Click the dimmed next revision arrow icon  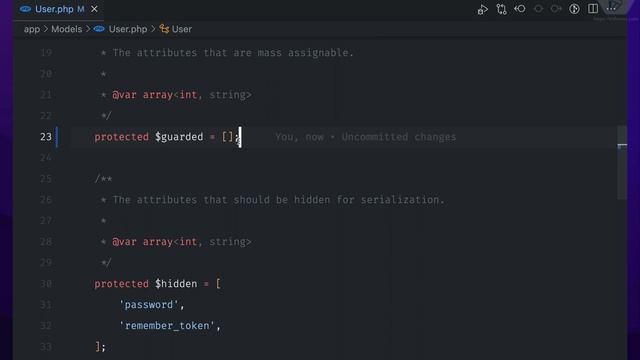556,9
